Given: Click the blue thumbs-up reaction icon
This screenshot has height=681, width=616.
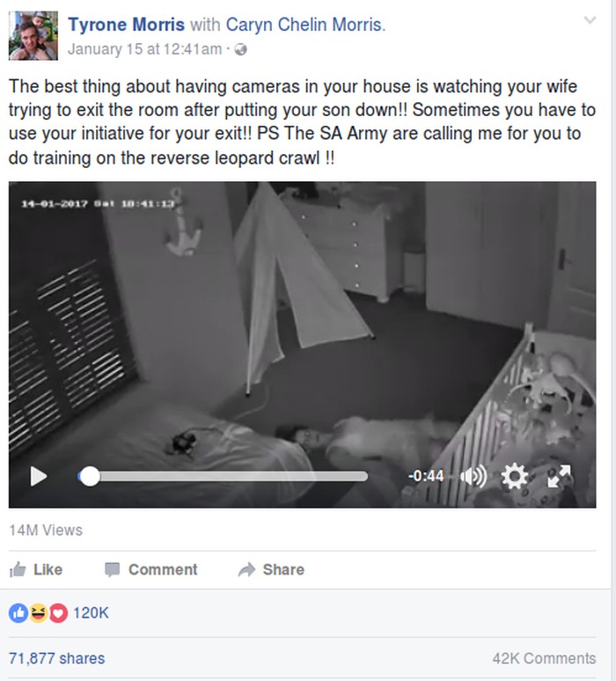Looking at the screenshot, I should pyautogui.click(x=18, y=613).
